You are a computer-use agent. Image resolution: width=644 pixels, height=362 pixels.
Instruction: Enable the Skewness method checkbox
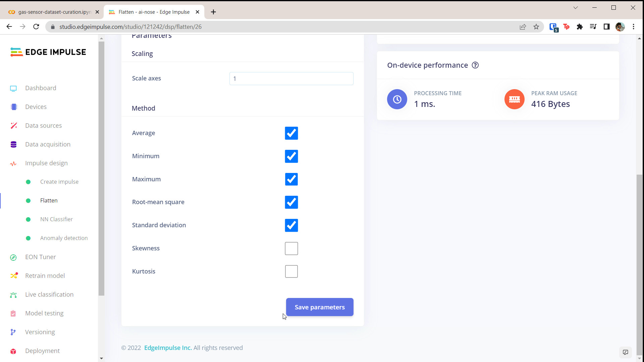(291, 248)
